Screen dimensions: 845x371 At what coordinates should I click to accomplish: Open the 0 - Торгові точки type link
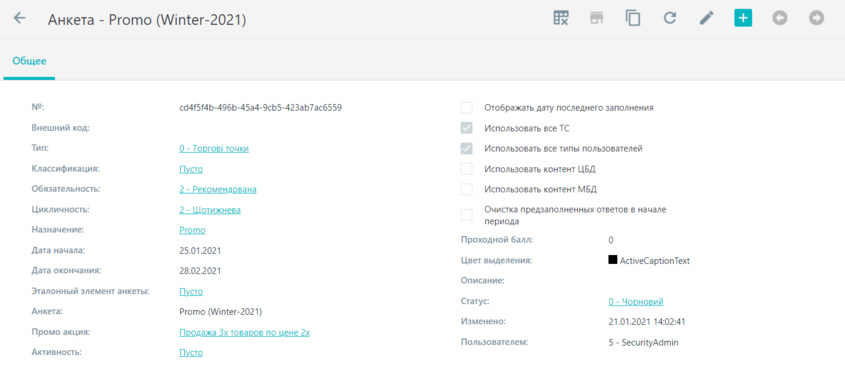click(x=214, y=149)
